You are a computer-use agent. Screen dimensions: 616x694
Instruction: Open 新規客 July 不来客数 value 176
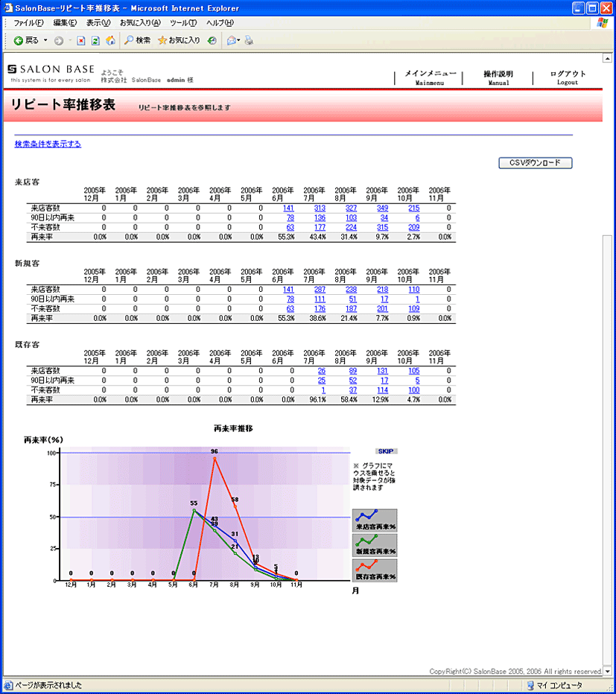pos(320,309)
